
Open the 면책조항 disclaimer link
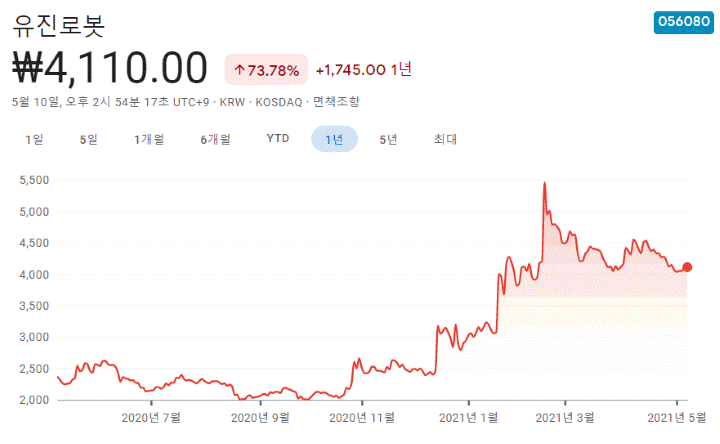click(336, 102)
